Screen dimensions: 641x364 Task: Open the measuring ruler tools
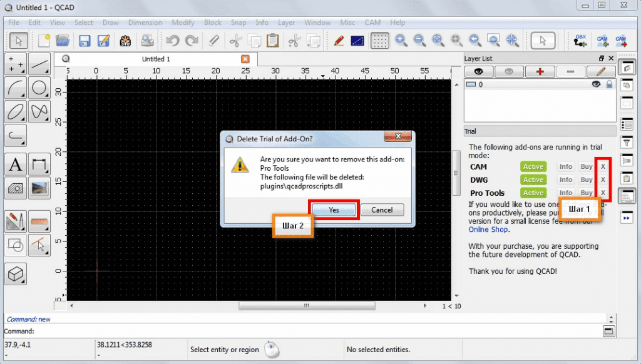point(39,222)
